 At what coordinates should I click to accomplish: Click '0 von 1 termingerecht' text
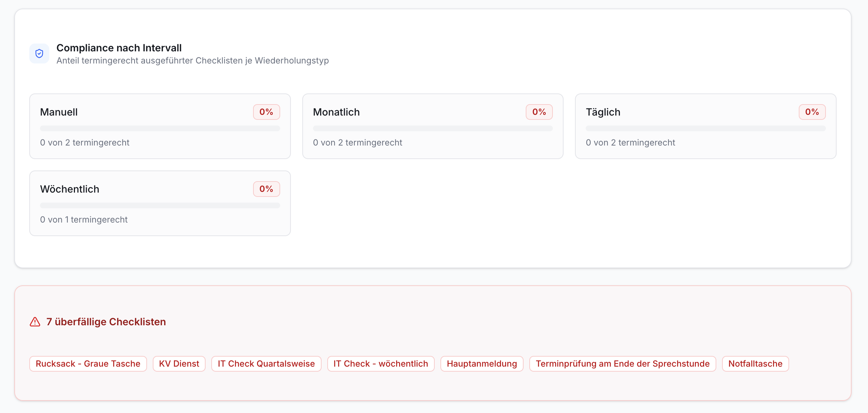point(84,220)
